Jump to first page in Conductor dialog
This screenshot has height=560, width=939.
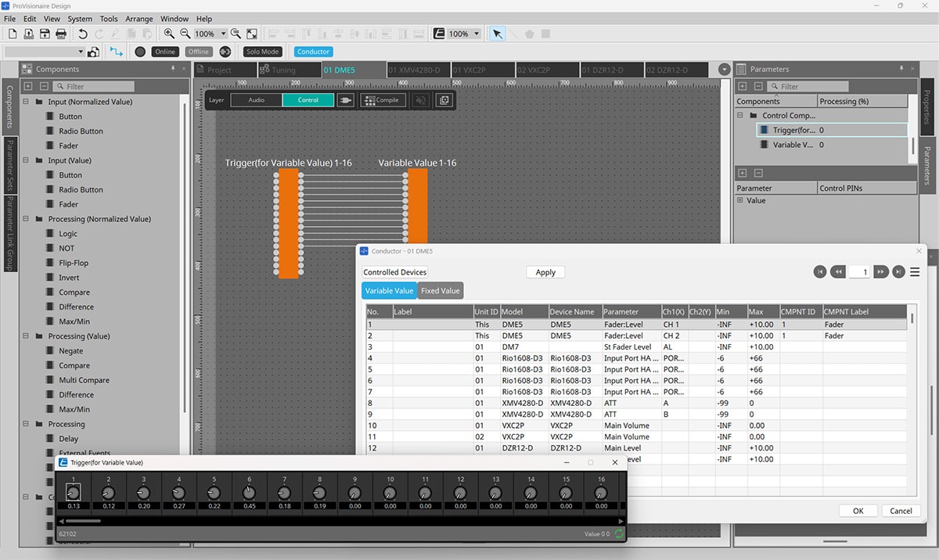coord(820,272)
